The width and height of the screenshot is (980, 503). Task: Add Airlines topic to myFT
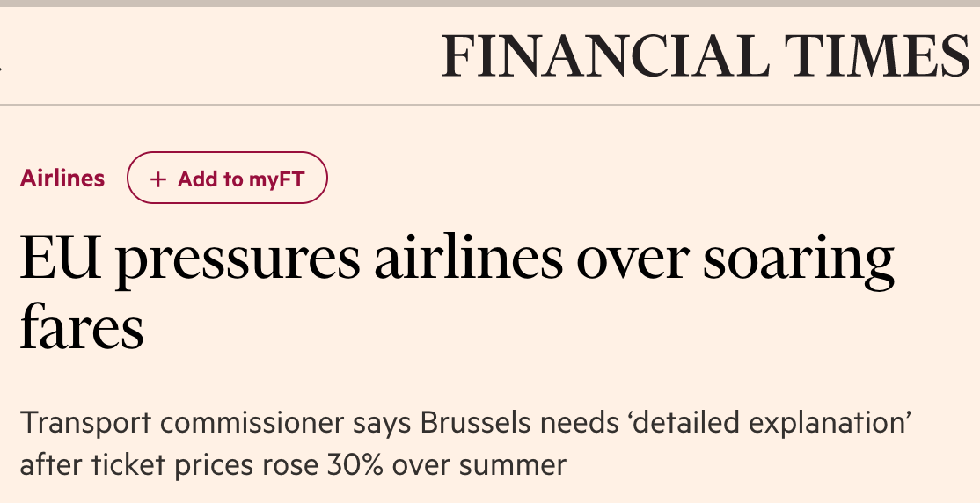pos(227,179)
